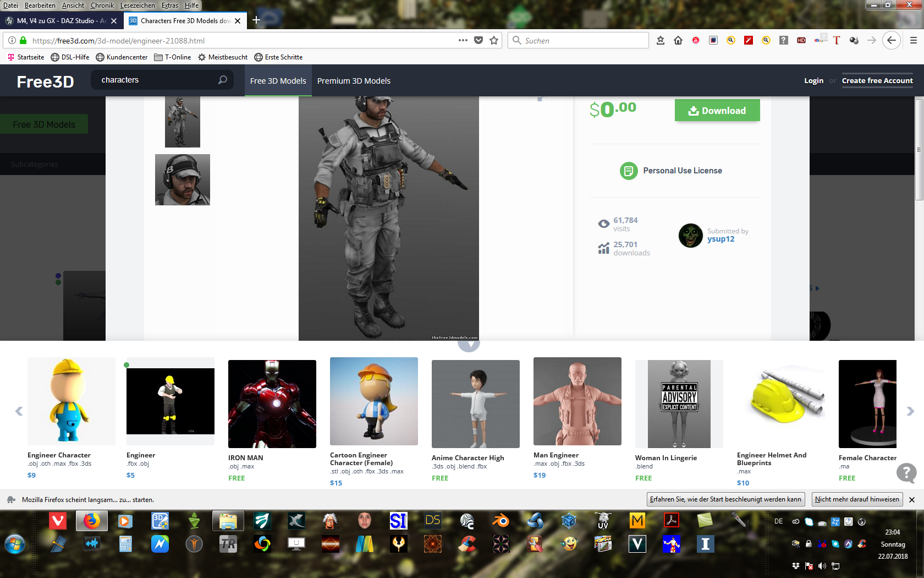Go to previous related models with left arrow
924x578 pixels.
coord(19,411)
